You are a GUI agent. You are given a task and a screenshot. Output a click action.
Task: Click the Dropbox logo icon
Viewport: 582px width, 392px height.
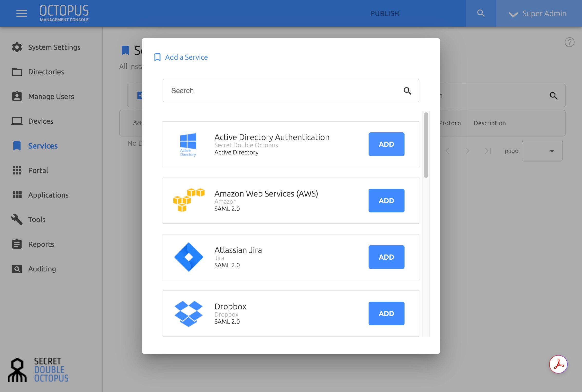(x=189, y=313)
